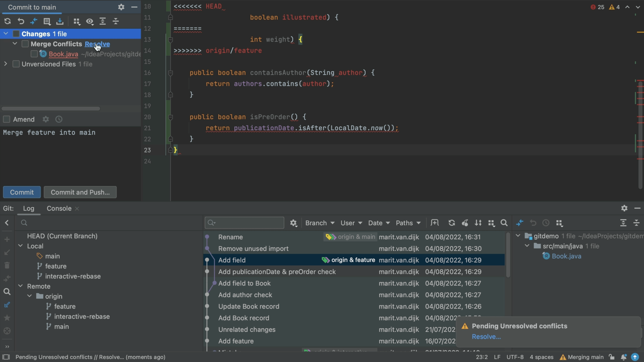The image size is (644, 362).
Task: Click the Git log search input field
Action: 244,223
